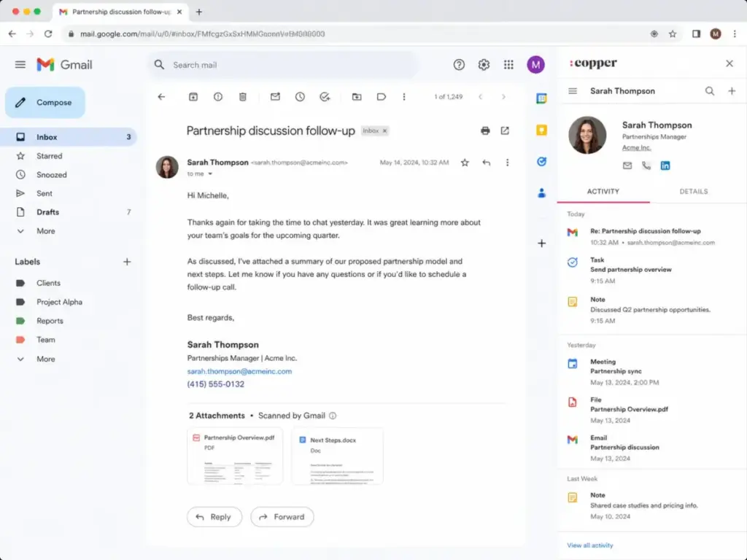Focus the Search mail field
This screenshot has width=747, height=560.
(x=284, y=65)
